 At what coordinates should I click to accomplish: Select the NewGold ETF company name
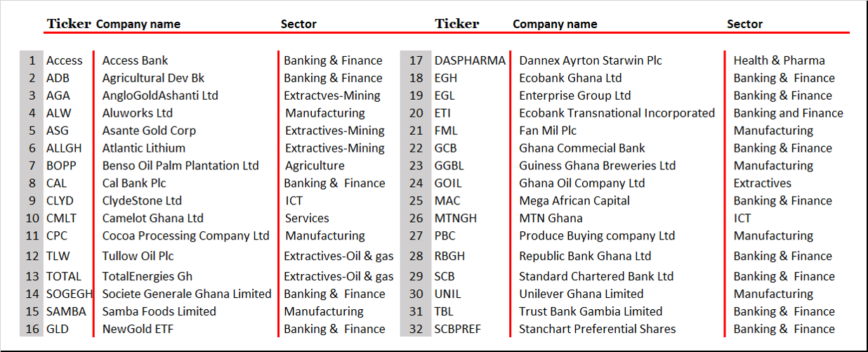click(138, 329)
